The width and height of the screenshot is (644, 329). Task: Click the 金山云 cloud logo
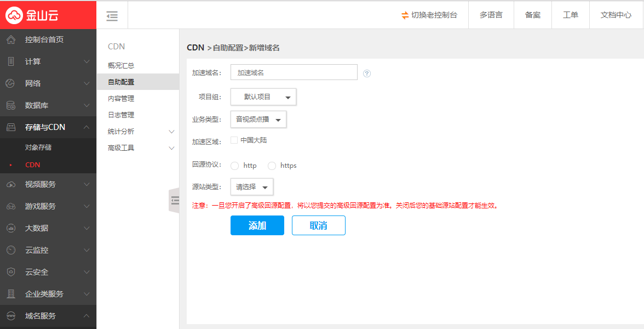click(x=14, y=15)
